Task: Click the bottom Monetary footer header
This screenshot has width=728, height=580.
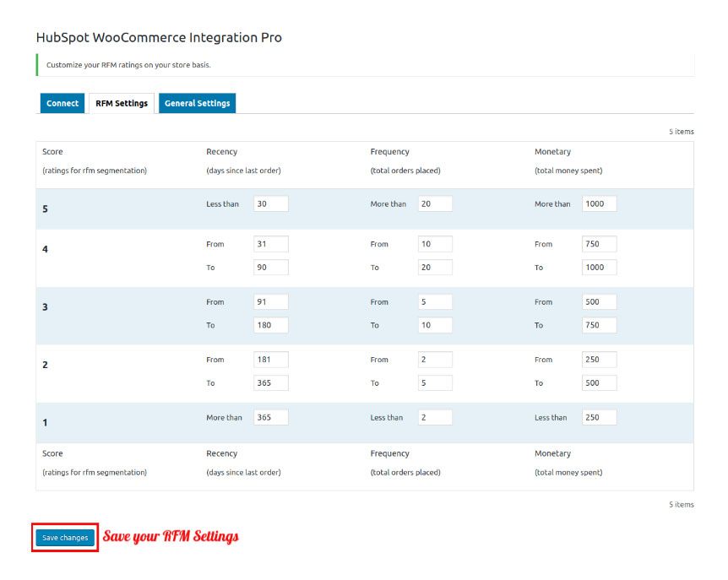Action: coord(552,453)
